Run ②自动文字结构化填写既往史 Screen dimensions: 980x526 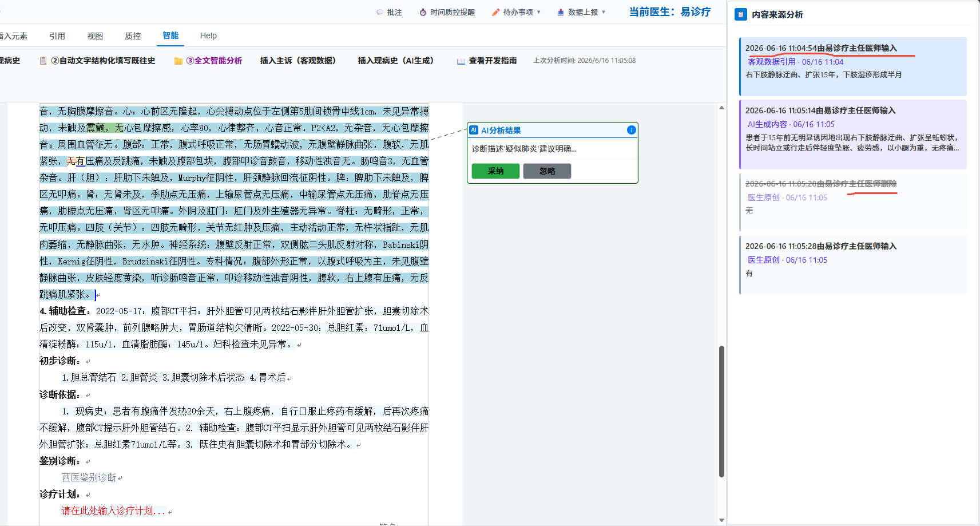click(x=103, y=61)
